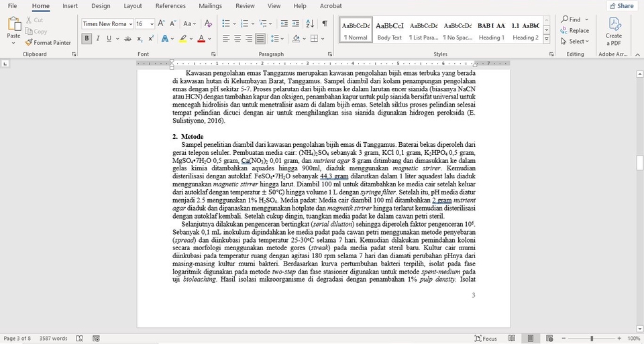The image size is (644, 344).
Task: Switch to the References tab
Action: [170, 6]
